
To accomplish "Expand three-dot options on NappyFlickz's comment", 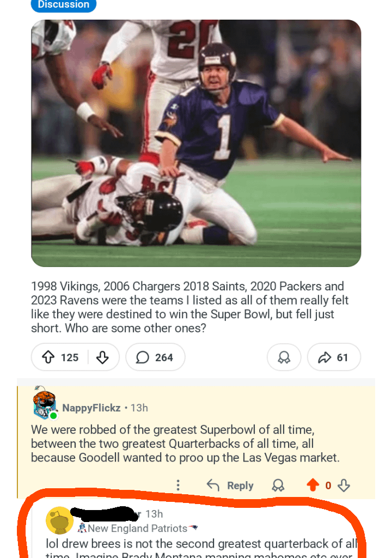I will (x=177, y=486).
